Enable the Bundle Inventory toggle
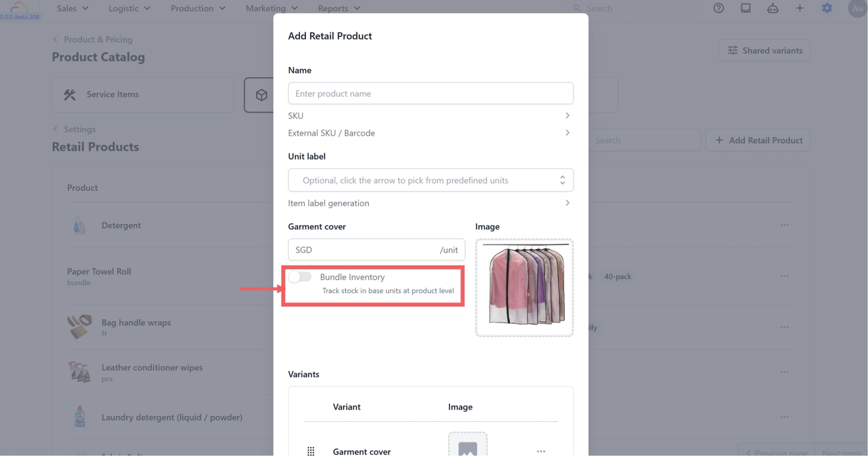Image resolution: width=868 pixels, height=456 pixels. point(300,277)
